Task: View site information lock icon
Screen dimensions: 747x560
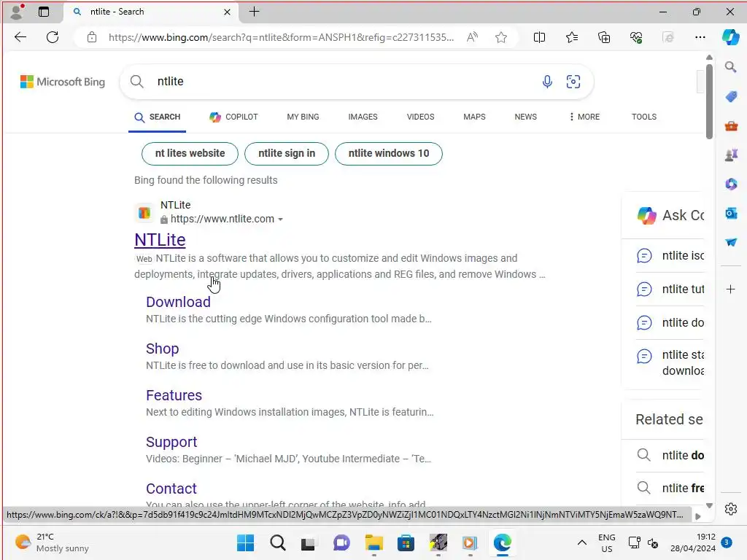Action: pyautogui.click(x=92, y=37)
